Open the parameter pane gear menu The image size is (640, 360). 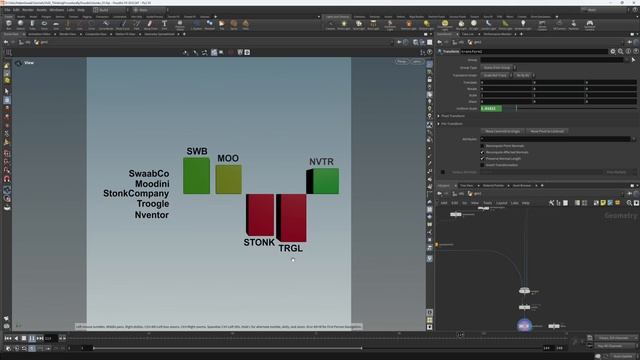(x=613, y=51)
